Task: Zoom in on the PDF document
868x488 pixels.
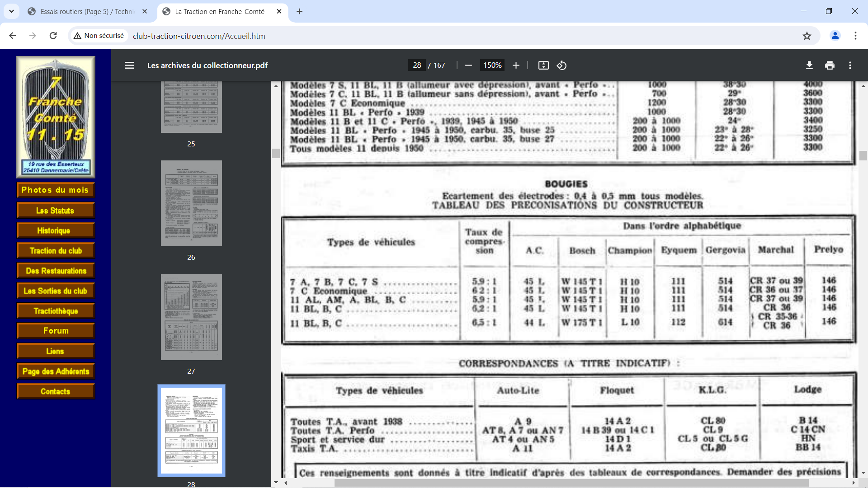Action: [x=516, y=66]
